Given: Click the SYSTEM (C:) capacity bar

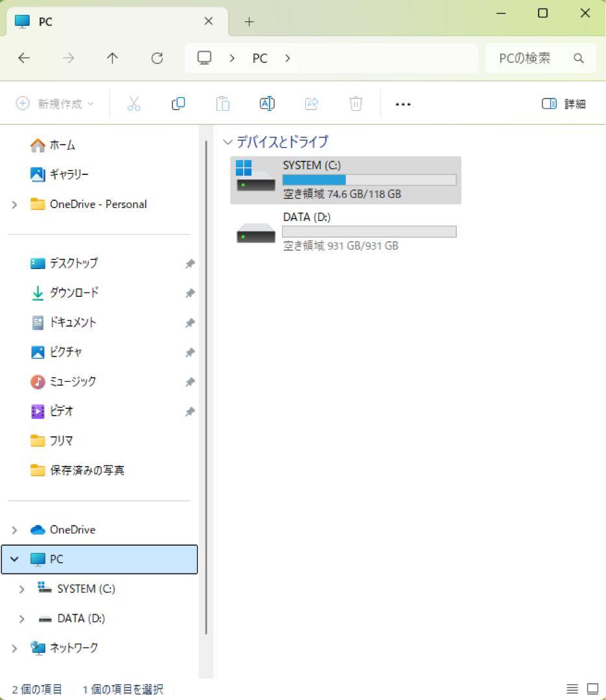Looking at the screenshot, I should tap(369, 180).
